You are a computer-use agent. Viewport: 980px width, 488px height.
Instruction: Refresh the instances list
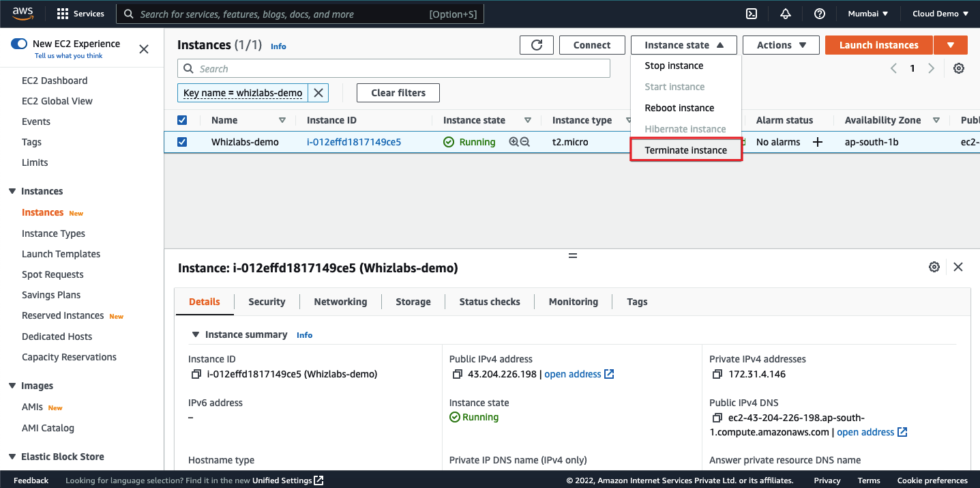click(537, 45)
